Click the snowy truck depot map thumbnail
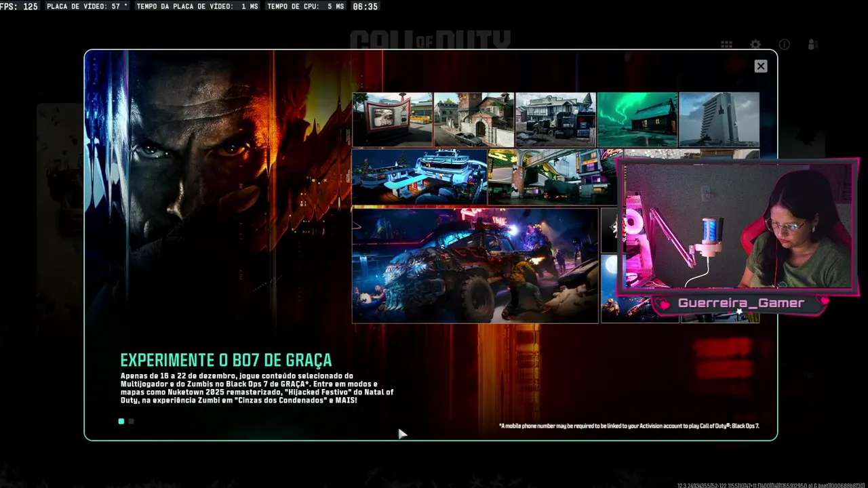Image resolution: width=868 pixels, height=488 pixels. (555, 119)
